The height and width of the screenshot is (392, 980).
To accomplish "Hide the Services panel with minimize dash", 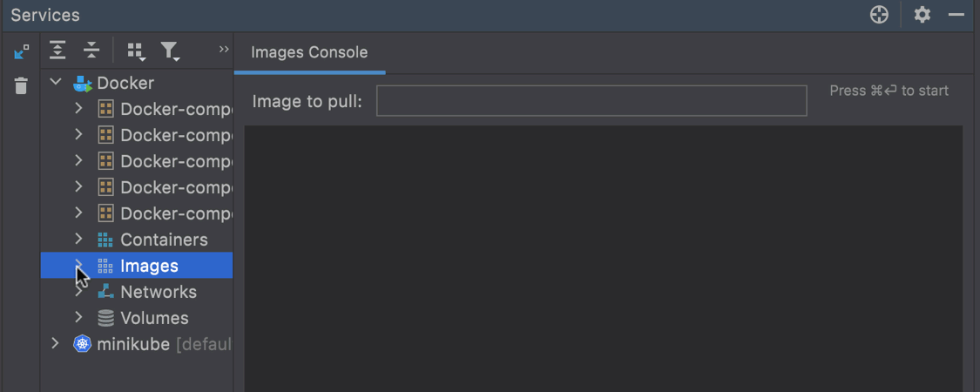I will 956,15.
